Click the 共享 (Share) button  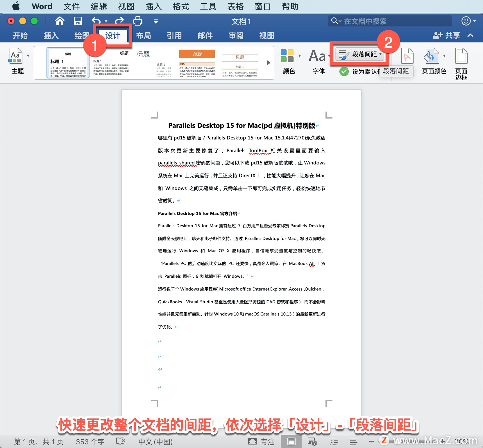pyautogui.click(x=447, y=35)
